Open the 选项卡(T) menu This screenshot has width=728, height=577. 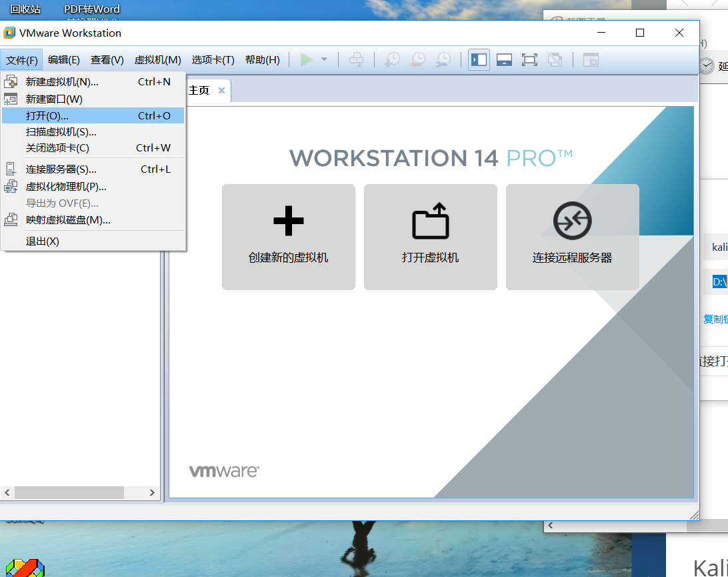click(x=213, y=60)
